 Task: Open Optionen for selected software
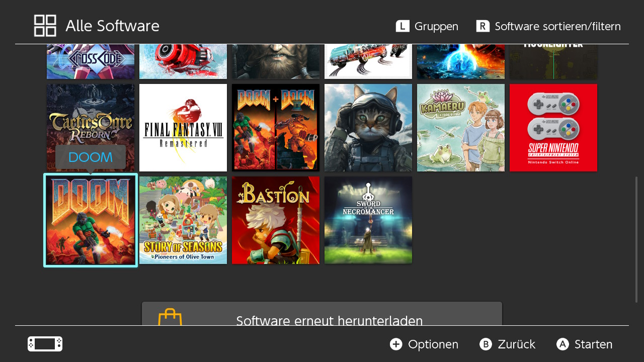[x=424, y=344]
